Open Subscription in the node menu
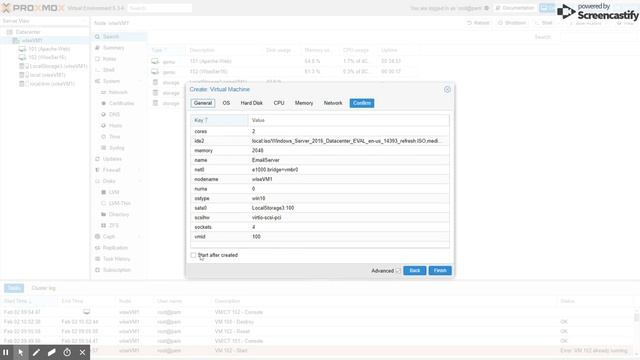 pos(117,270)
